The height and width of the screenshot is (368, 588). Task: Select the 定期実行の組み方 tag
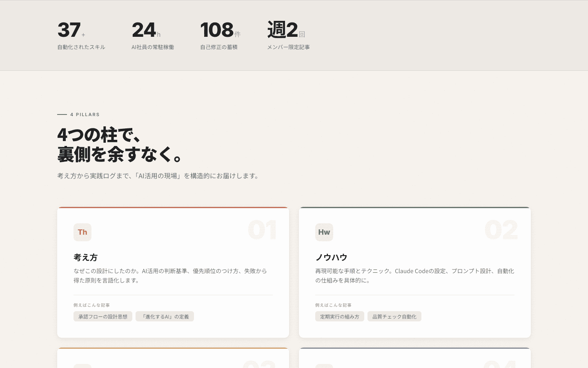pos(340,316)
